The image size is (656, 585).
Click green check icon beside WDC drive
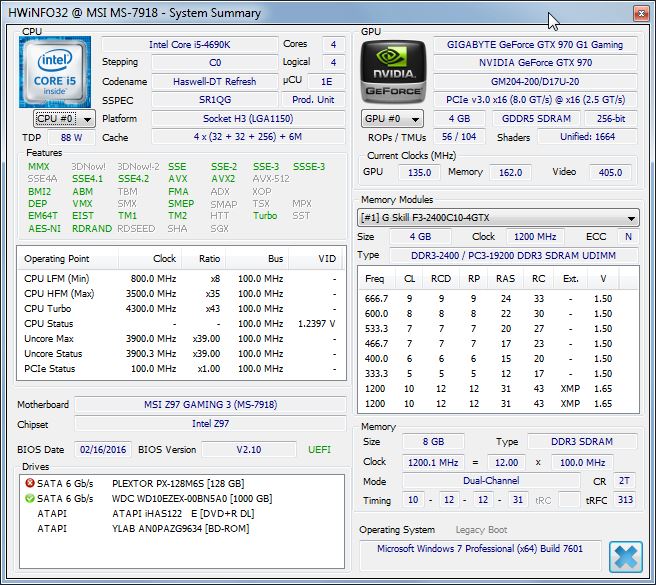[x=30, y=498]
